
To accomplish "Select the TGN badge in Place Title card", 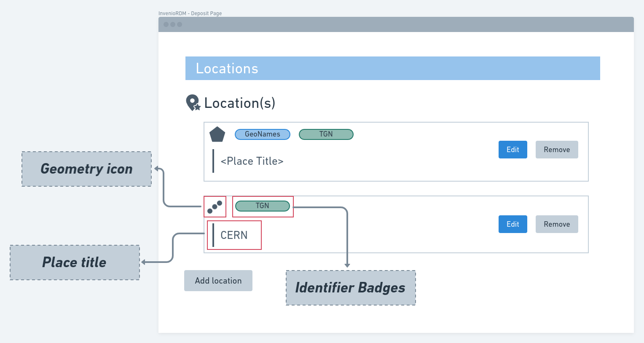I will (326, 134).
